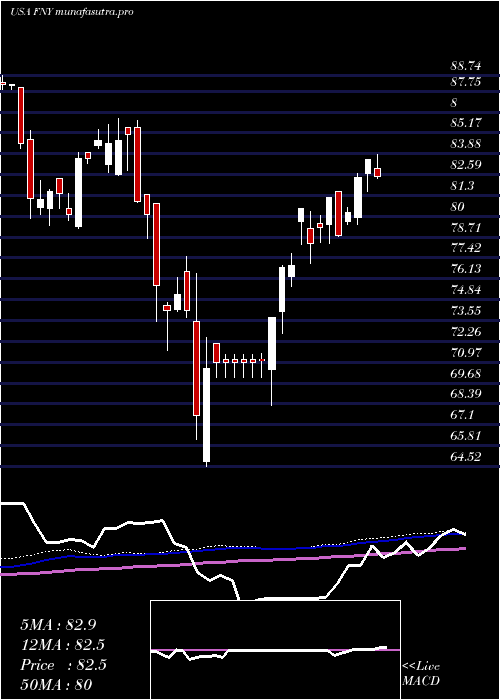Click the tall white candle at the 64.52 low

(206, 415)
